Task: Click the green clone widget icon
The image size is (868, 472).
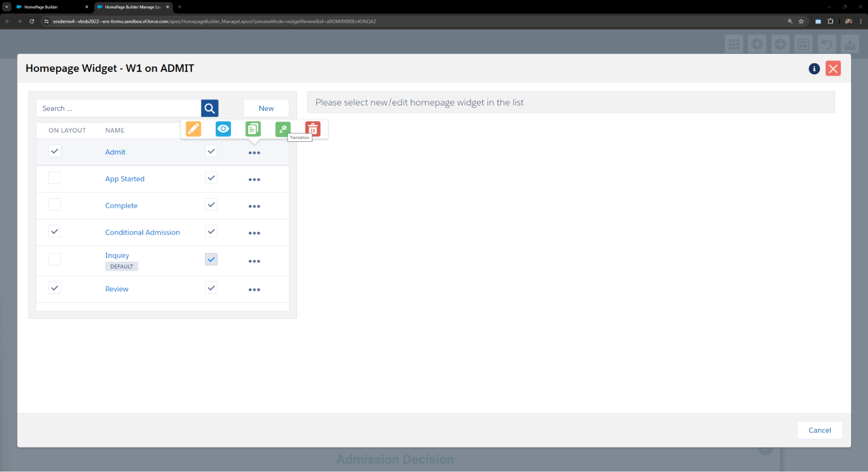Action: tap(253, 129)
